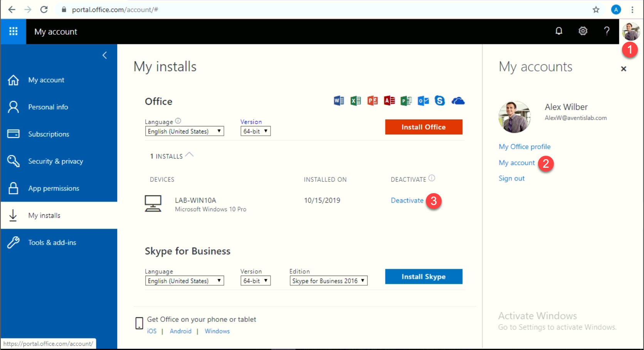This screenshot has width=644, height=350.
Task: Click Language info icon in Office section
Action: click(x=178, y=121)
